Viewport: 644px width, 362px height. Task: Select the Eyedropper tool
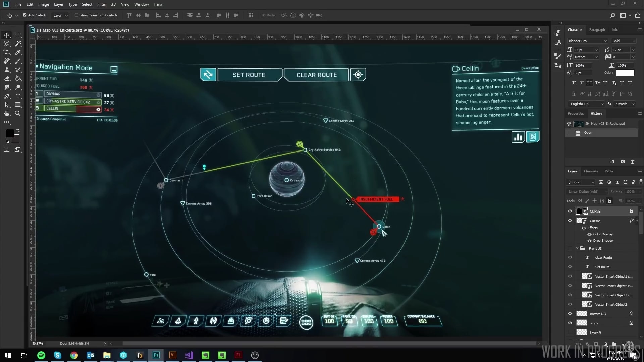18,52
